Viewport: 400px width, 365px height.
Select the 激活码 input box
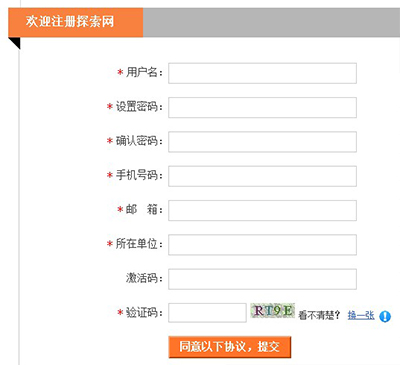point(262,279)
